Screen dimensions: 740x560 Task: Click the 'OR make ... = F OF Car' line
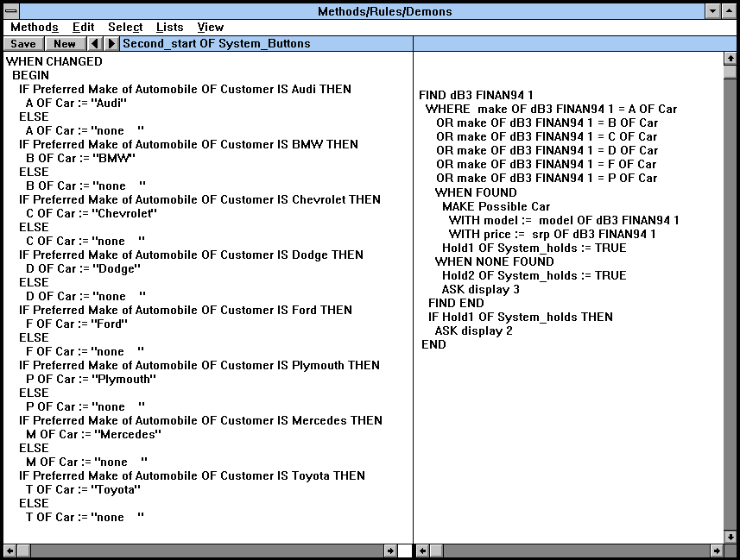(x=546, y=164)
